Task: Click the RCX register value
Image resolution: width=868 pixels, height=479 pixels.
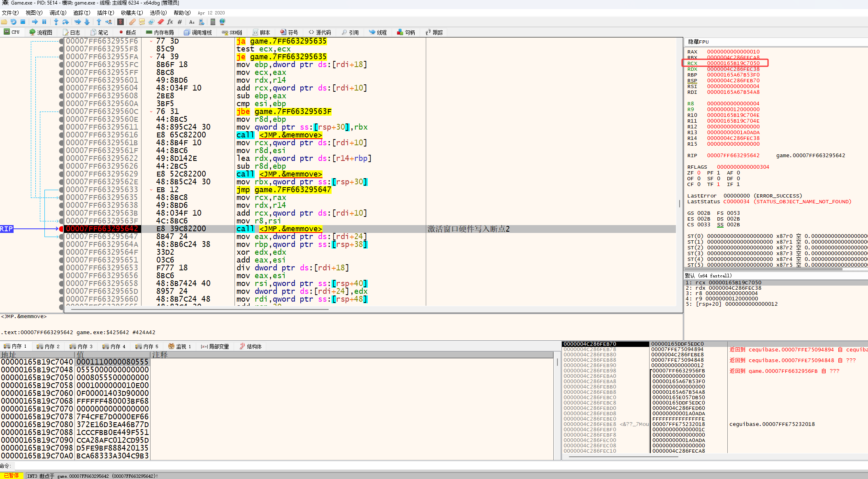Action: point(733,63)
